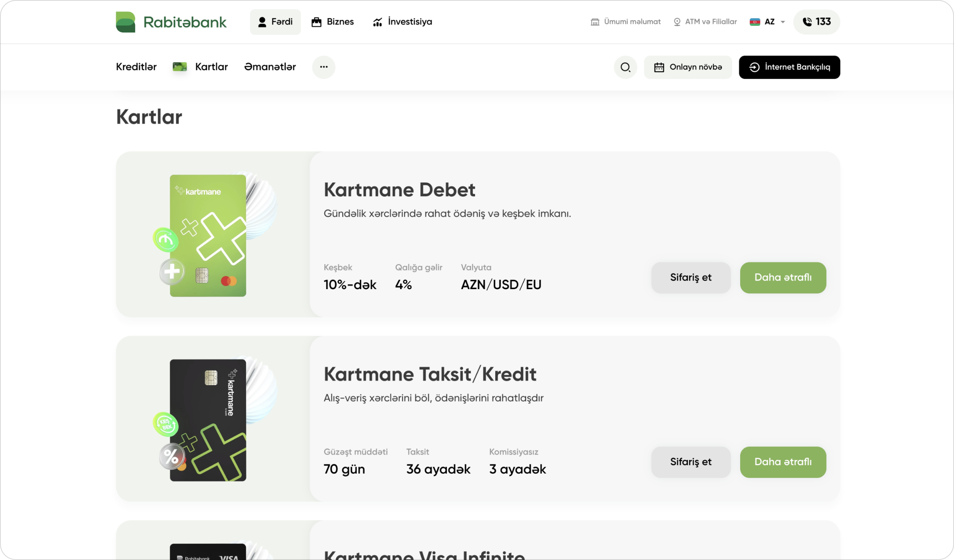Screen dimensions: 954x560
Task: Open the Əmanətlər menu item
Action: 270,67
